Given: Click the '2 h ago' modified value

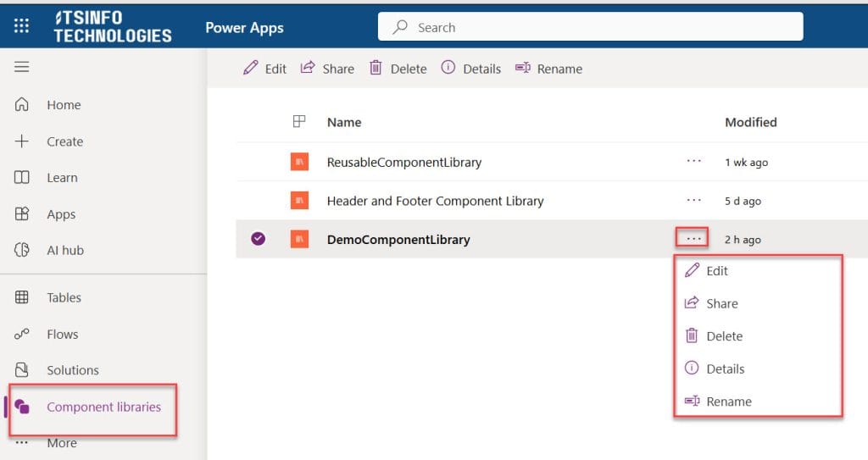Looking at the screenshot, I should click(x=743, y=240).
